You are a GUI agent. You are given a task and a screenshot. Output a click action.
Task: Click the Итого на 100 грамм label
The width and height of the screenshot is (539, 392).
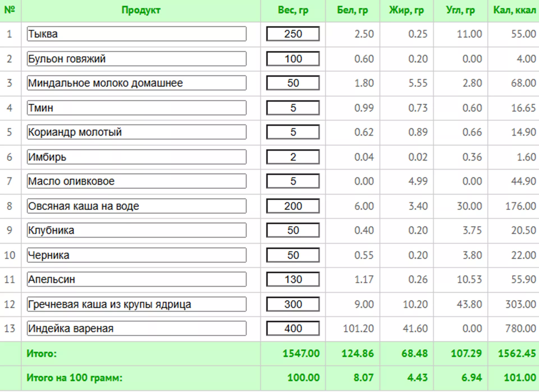[74, 378]
